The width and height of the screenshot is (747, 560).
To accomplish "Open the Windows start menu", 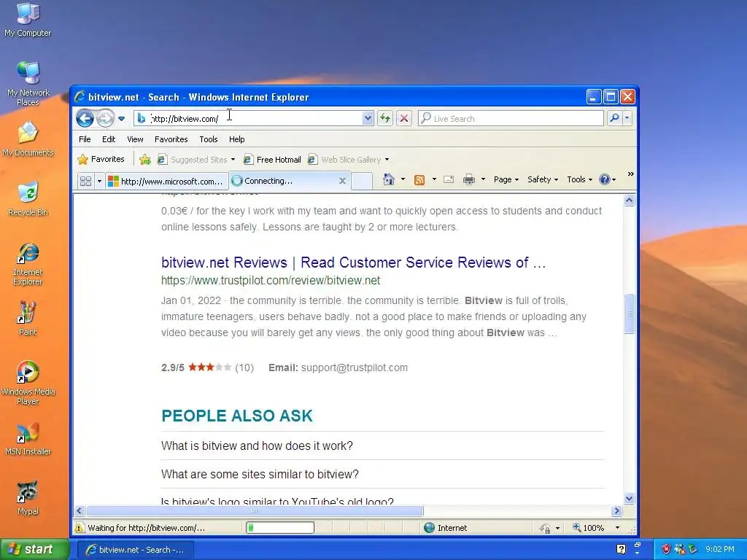I will click(x=34, y=549).
